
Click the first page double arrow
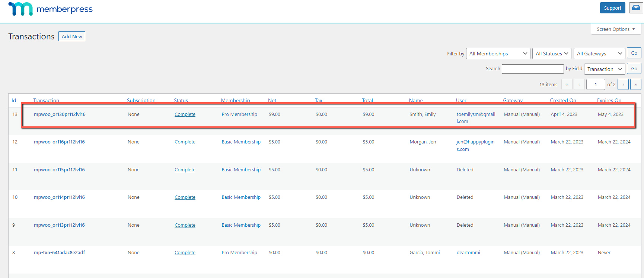[x=567, y=84]
